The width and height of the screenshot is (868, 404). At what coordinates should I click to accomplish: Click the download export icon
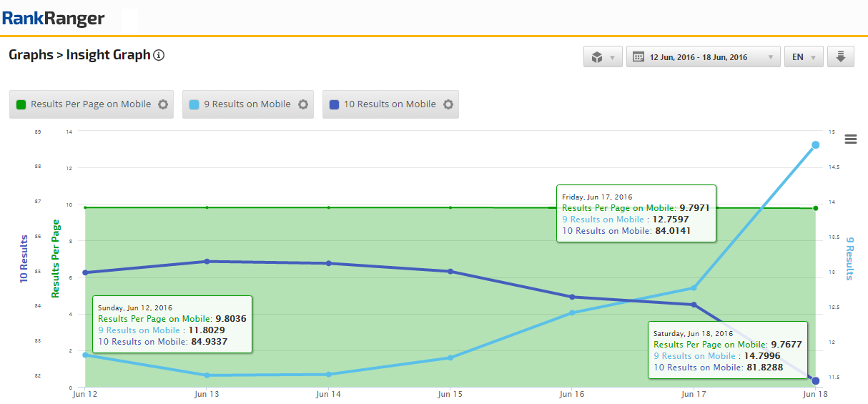point(841,57)
